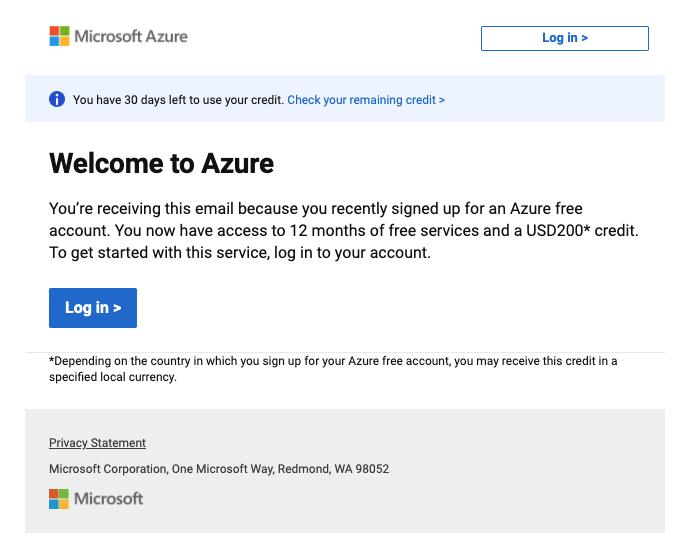Click the solid blue Log in button

pos(93,308)
